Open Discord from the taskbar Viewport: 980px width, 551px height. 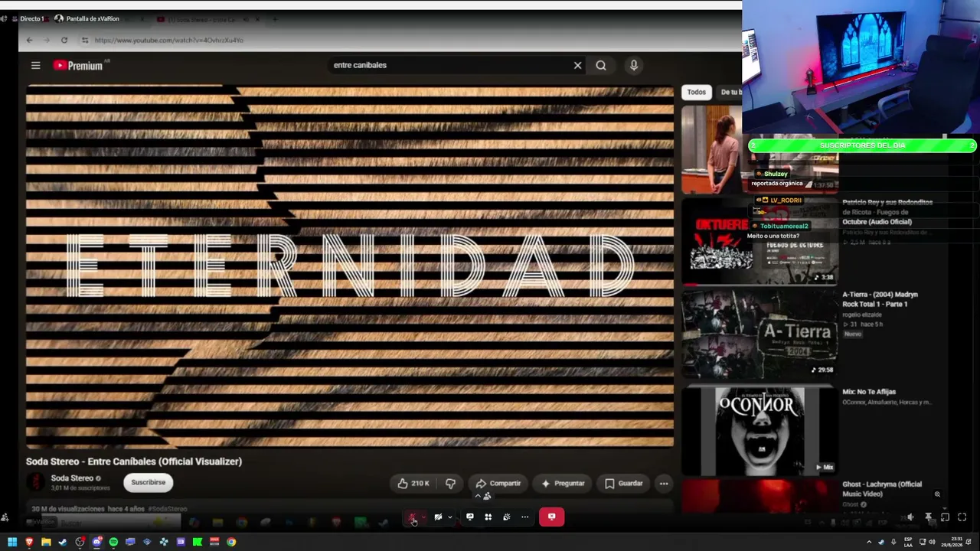point(96,543)
